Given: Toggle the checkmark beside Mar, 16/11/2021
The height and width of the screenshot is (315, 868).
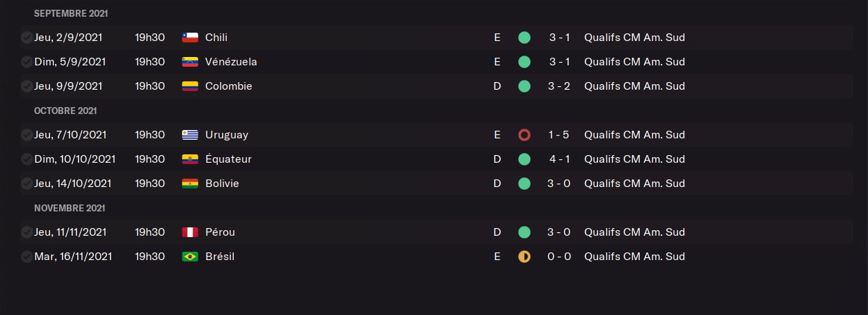Looking at the screenshot, I should [x=26, y=257].
